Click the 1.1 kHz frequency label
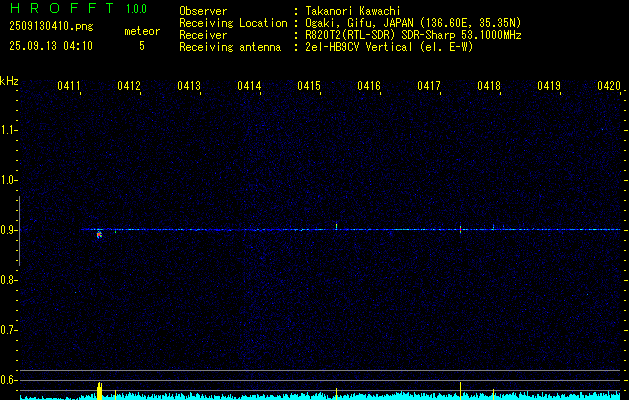The width and height of the screenshot is (629, 400). [8, 130]
